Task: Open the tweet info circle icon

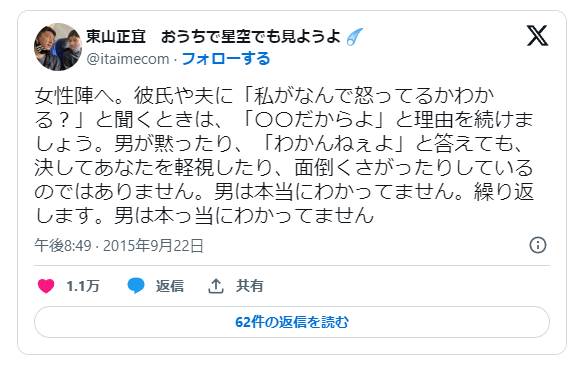Action: (538, 245)
